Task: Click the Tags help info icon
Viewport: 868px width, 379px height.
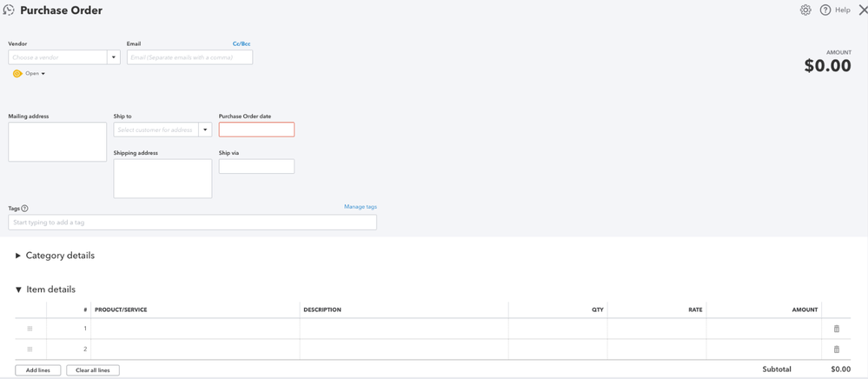Action: coord(25,209)
